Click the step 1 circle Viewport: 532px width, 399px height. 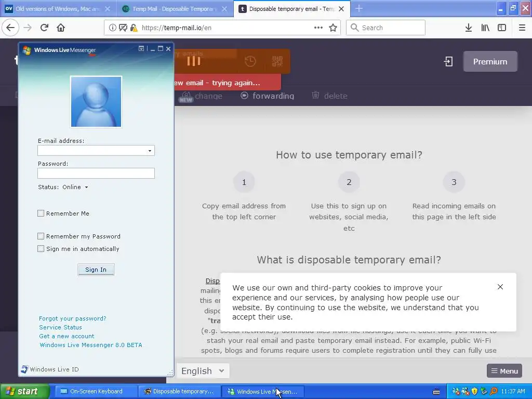(x=244, y=182)
